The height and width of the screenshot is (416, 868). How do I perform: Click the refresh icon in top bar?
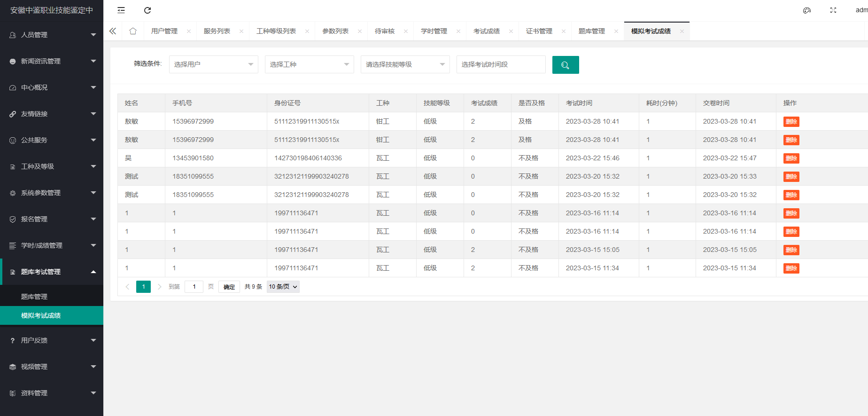tap(147, 10)
